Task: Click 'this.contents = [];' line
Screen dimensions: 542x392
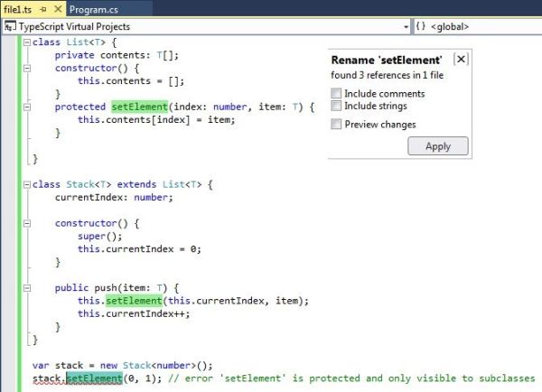Action: click(x=131, y=81)
